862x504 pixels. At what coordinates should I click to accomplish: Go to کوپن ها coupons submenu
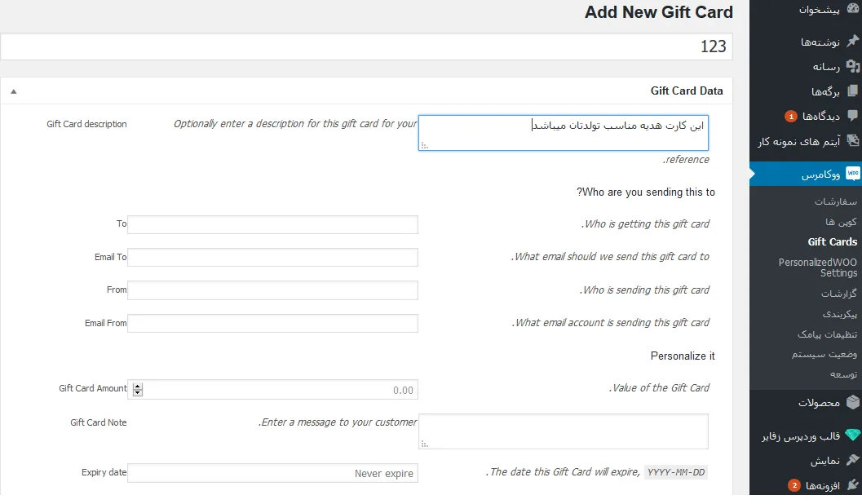[841, 222]
